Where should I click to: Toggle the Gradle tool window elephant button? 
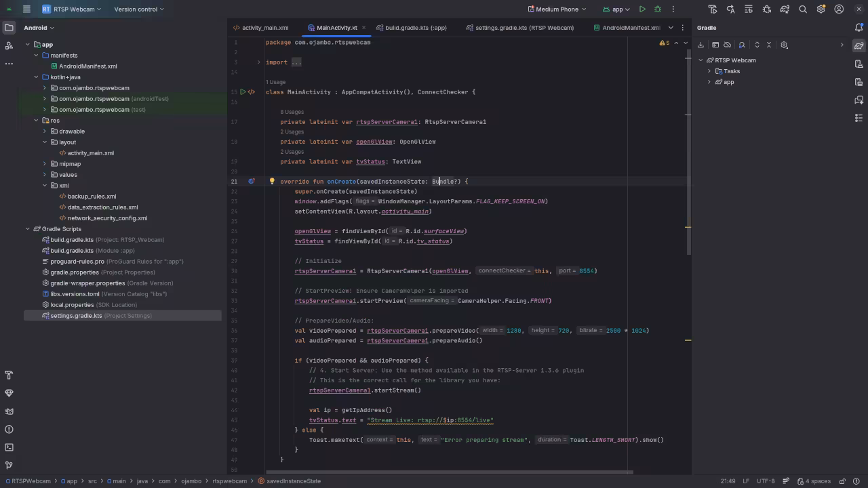[x=859, y=46]
